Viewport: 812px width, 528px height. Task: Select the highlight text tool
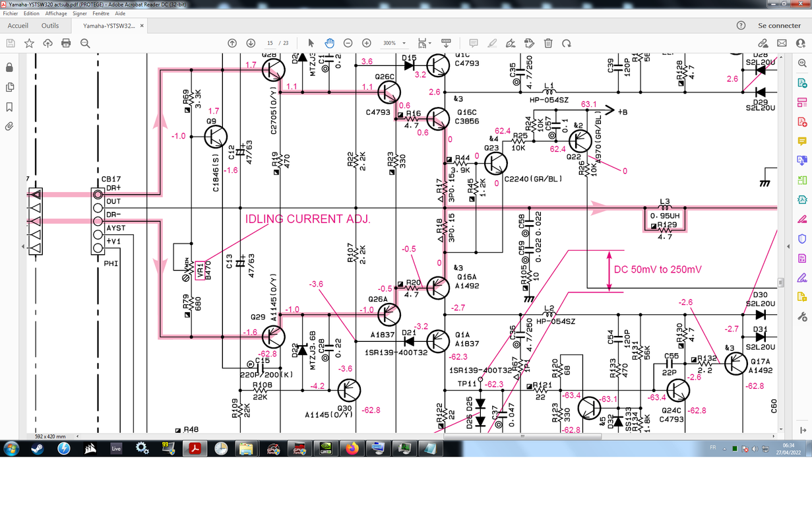pyautogui.click(x=492, y=43)
